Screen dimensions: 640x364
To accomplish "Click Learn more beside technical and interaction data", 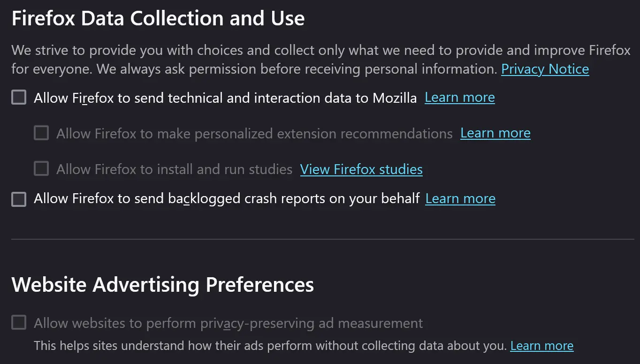I will 459,98.
